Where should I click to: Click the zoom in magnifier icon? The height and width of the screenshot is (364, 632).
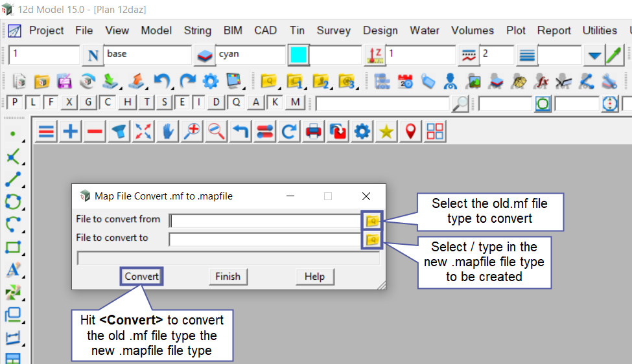pos(192,132)
